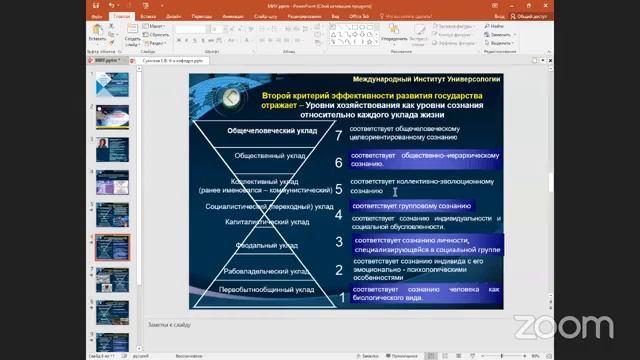Switch to Slide Sorter view icon
640x360 pixels.
coord(445,356)
